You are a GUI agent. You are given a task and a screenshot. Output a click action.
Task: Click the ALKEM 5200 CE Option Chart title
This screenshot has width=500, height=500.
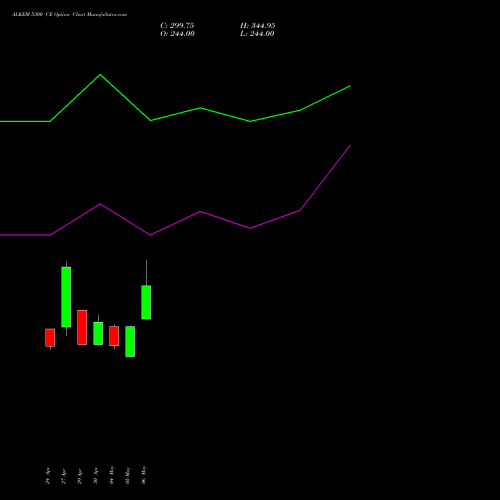pos(69,15)
